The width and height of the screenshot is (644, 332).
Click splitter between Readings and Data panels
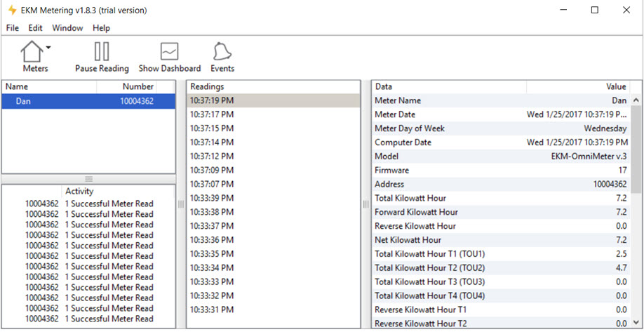[365, 204]
